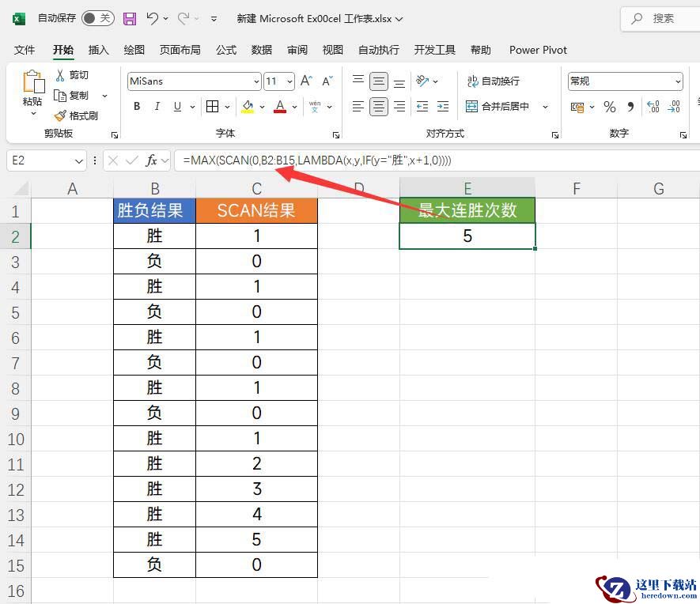This screenshot has height=604, width=700.
Task: Open the font color dropdown arrow
Action: [295, 107]
